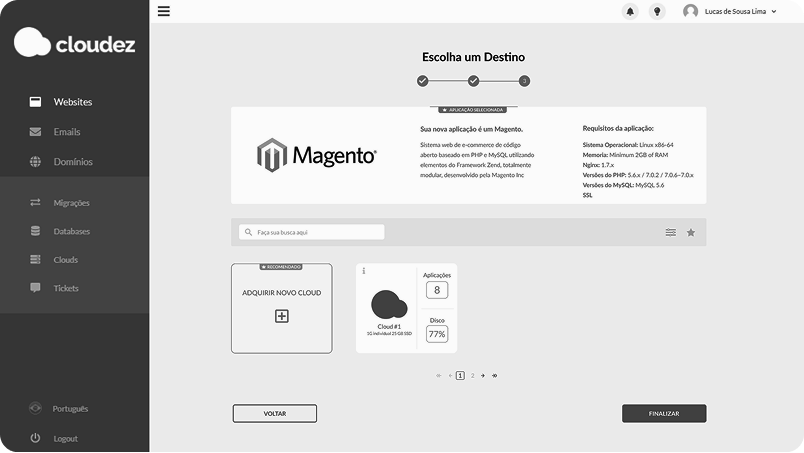Go to Domínios in the sidebar
This screenshot has width=804, height=453.
tap(73, 162)
